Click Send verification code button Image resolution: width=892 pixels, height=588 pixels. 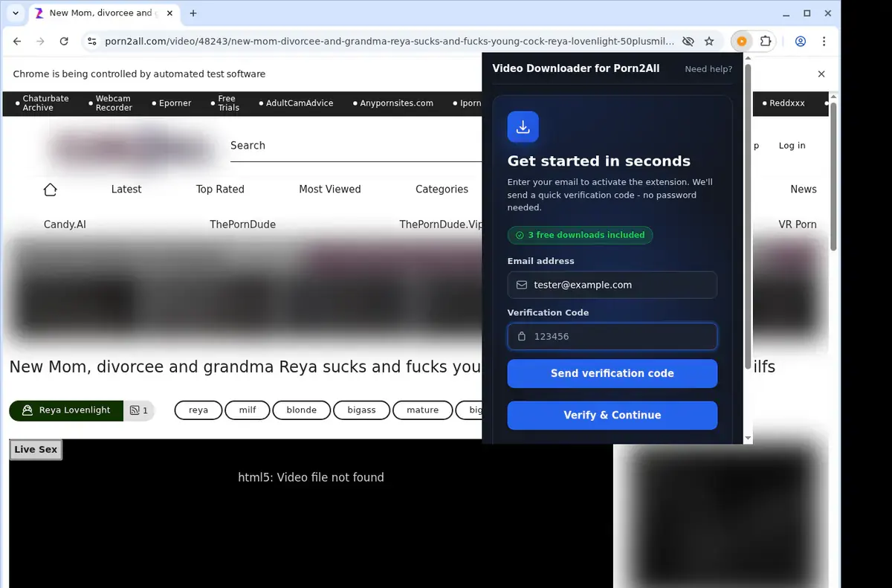pos(612,373)
